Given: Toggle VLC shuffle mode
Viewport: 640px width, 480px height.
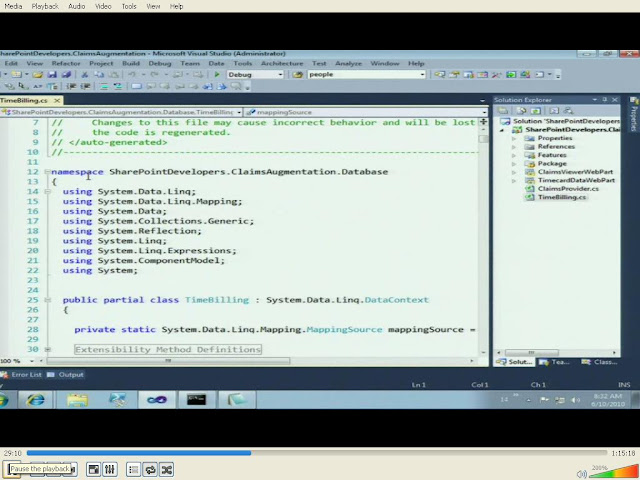Looking at the screenshot, I should point(167,469).
